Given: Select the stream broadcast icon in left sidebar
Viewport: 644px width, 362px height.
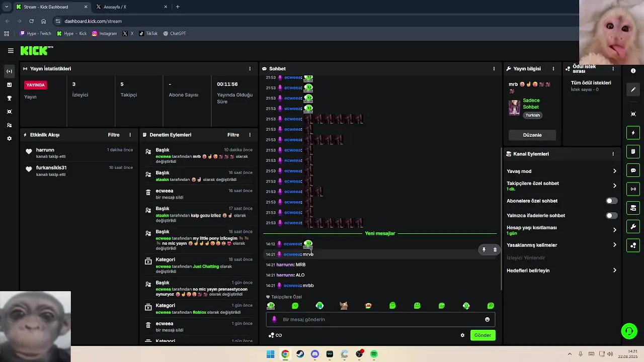Looking at the screenshot, I should (9, 71).
